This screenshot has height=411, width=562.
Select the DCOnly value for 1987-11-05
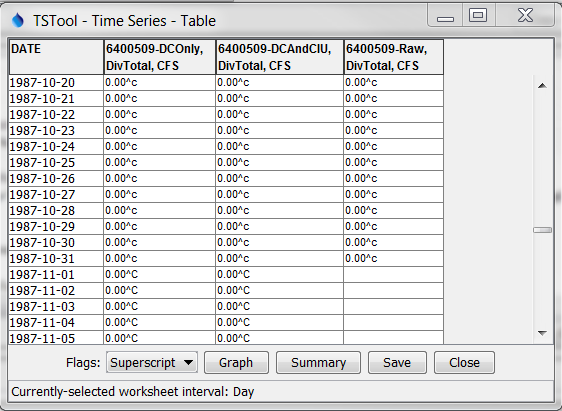(160, 338)
